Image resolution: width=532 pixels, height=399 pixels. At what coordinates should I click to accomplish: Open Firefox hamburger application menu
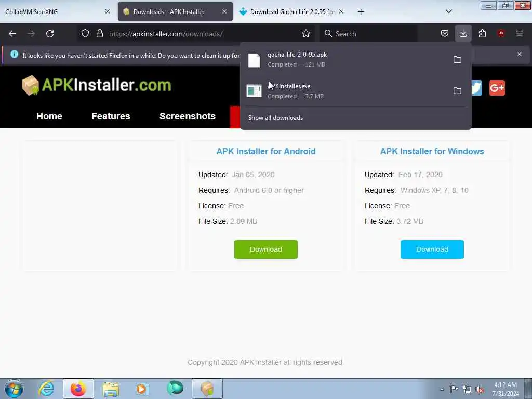[x=520, y=33]
